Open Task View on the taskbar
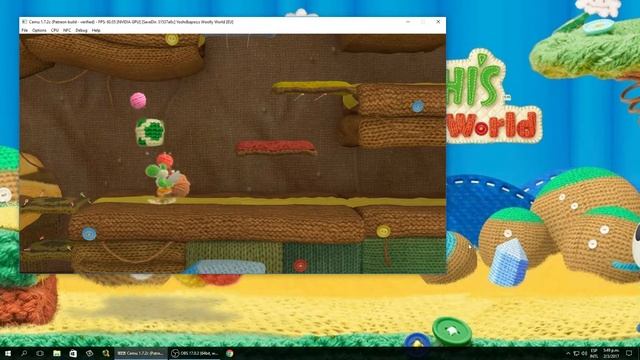640x360 pixels. pos(40,353)
